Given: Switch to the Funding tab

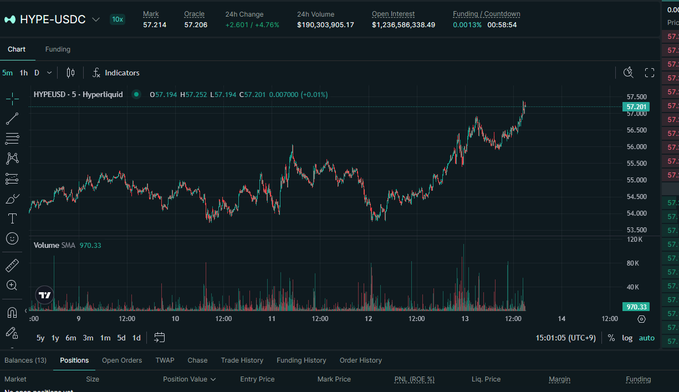Looking at the screenshot, I should coord(58,49).
